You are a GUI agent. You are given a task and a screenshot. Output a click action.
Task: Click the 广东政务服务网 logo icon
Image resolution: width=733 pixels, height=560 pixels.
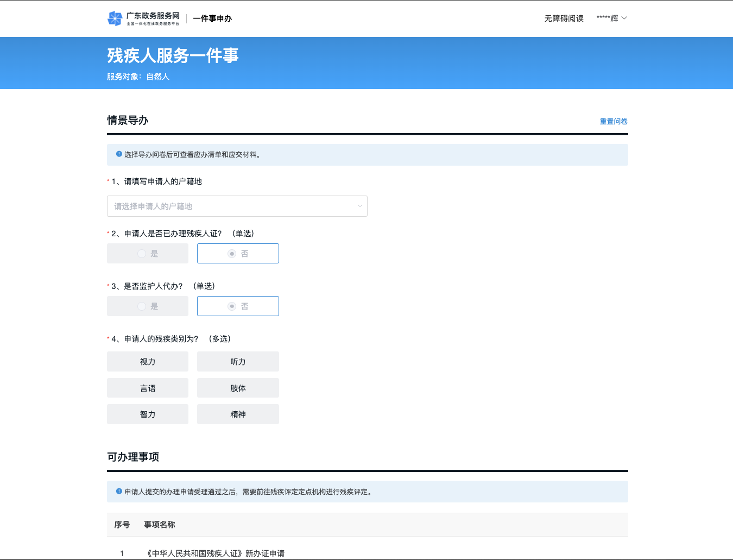115,18
